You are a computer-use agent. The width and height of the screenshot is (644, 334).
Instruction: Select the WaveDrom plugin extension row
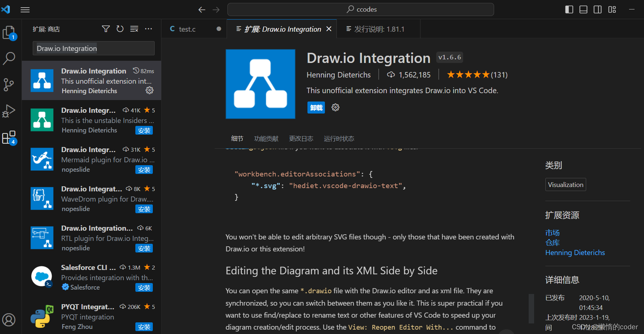tap(91, 198)
